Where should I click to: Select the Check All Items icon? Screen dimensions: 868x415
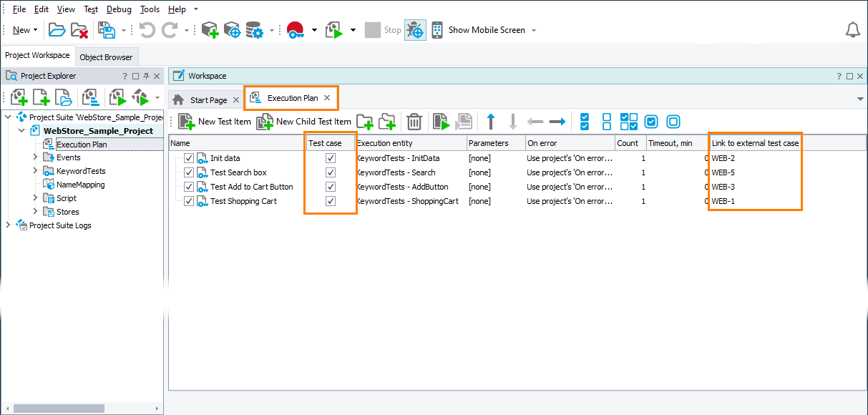pyautogui.click(x=585, y=122)
